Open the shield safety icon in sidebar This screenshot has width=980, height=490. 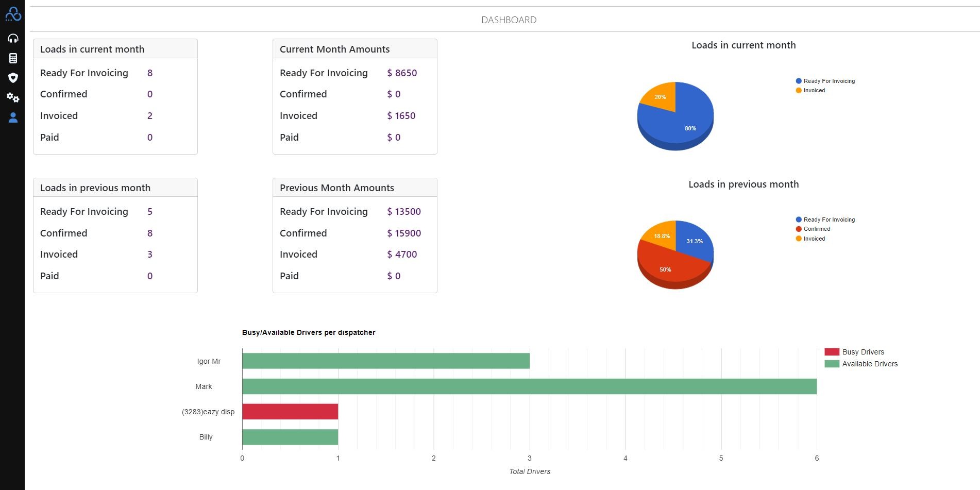point(13,78)
